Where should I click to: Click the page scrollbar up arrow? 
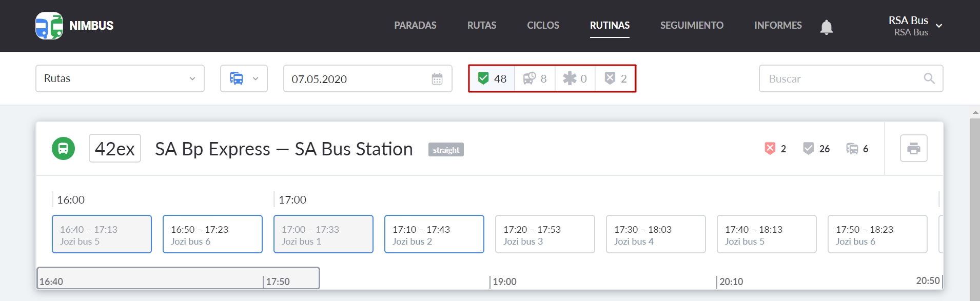(x=975, y=112)
